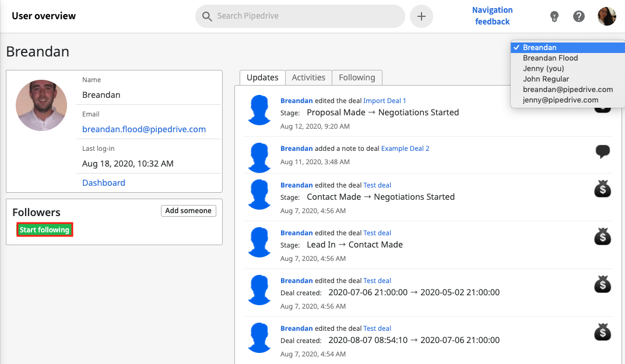
Task: Select breandan@pipedrive.com in the user dropdown
Action: 568,90
